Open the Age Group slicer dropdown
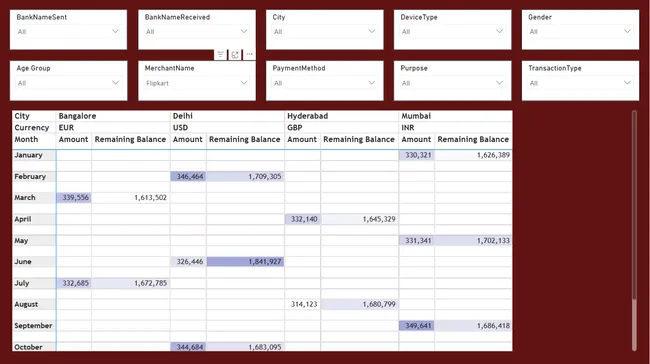 click(x=68, y=83)
